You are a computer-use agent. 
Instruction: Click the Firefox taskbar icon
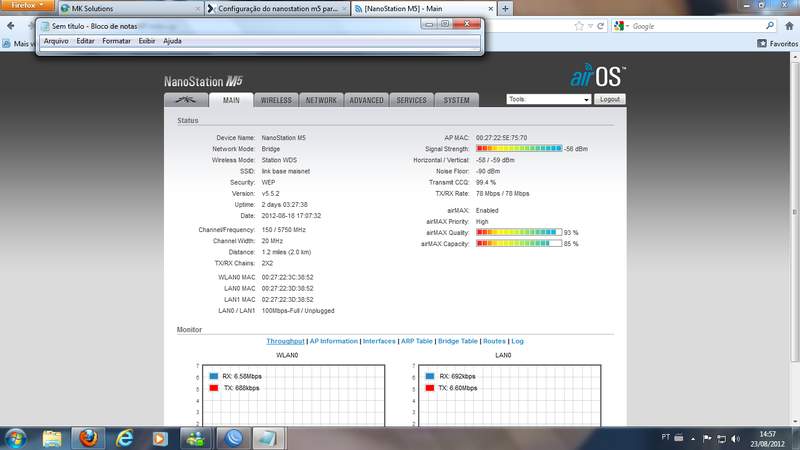point(88,439)
